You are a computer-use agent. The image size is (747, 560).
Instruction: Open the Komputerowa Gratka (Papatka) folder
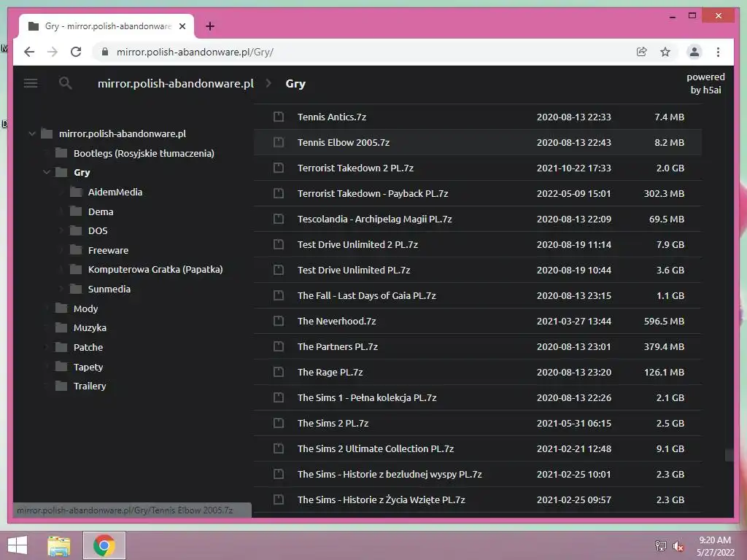[x=155, y=270]
